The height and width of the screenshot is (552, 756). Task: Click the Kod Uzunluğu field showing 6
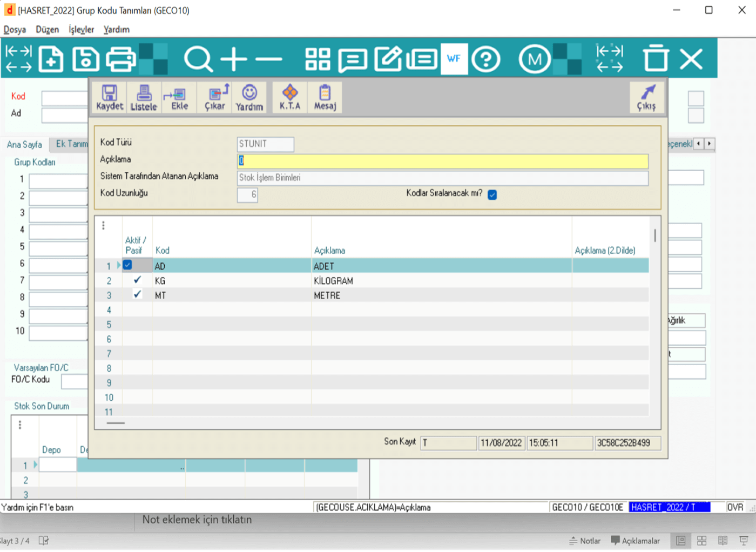(247, 194)
